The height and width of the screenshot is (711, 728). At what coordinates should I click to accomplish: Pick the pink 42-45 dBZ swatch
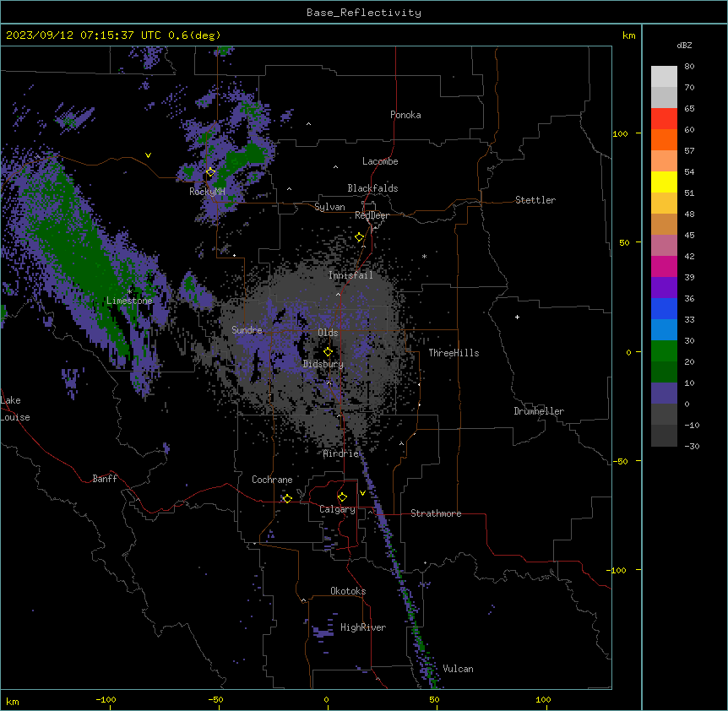click(664, 245)
